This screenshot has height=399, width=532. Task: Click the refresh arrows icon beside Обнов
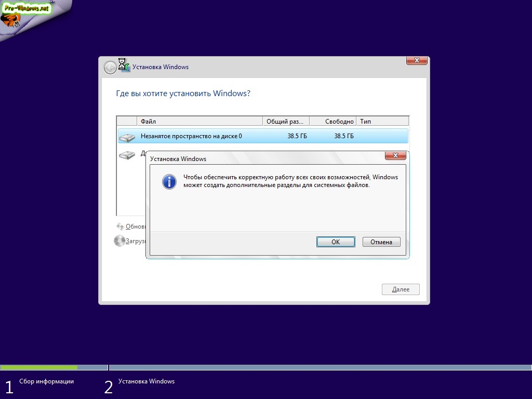[120, 227]
